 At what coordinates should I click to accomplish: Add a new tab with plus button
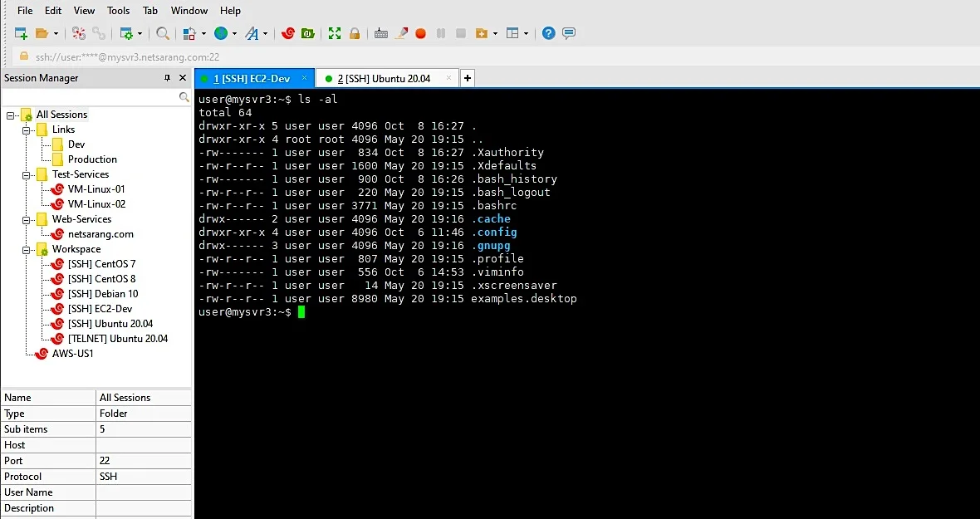coord(468,78)
